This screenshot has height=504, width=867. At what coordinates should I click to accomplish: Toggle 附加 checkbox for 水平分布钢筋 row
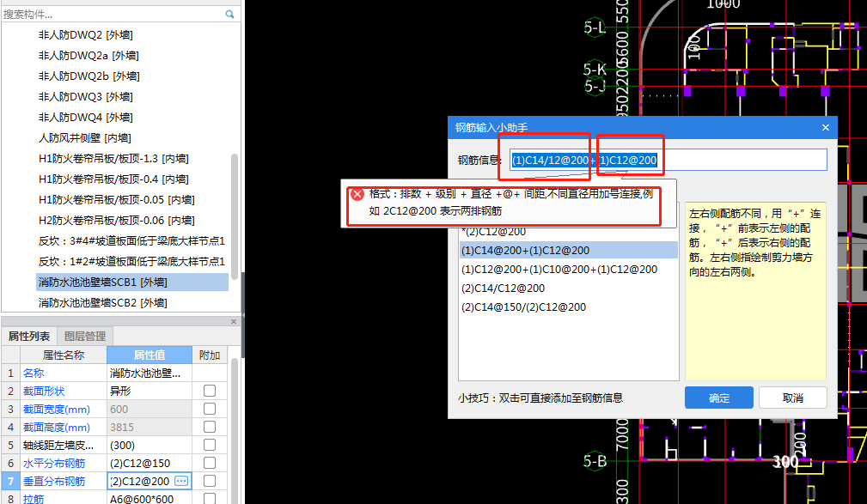(x=210, y=463)
